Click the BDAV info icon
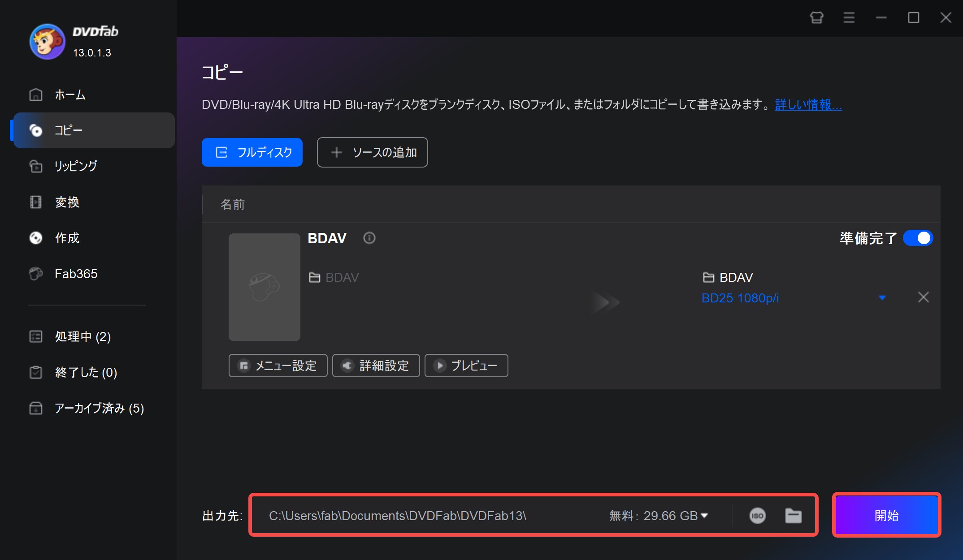This screenshot has width=963, height=560. [x=369, y=238]
